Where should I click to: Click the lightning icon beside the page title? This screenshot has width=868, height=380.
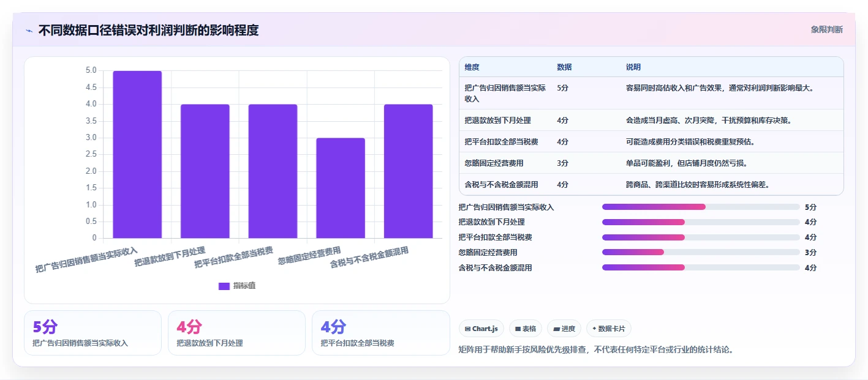[29, 30]
